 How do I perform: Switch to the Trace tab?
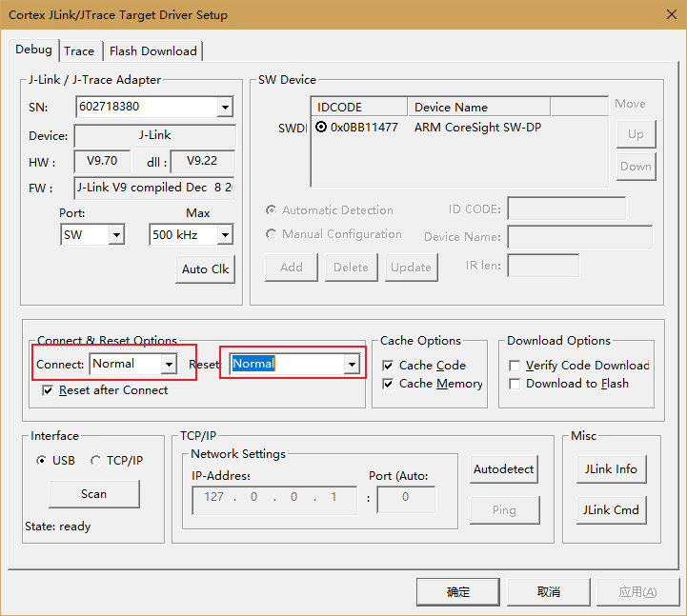[x=79, y=51]
